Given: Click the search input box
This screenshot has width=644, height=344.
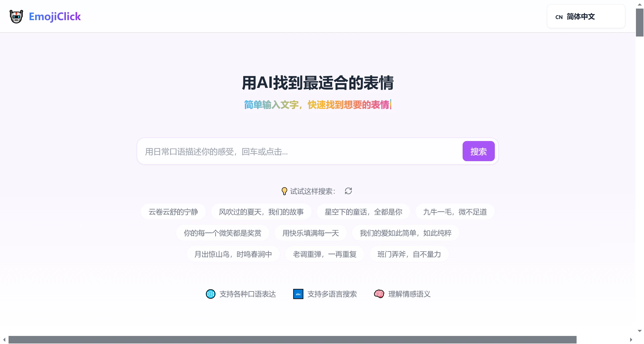Looking at the screenshot, I should [277, 151].
